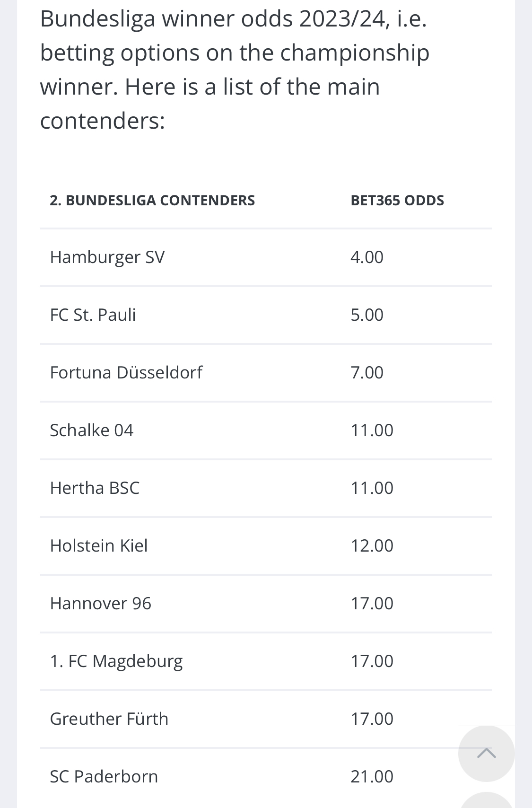Tap the 21.00 odds for SC Paderborn

coord(372,777)
